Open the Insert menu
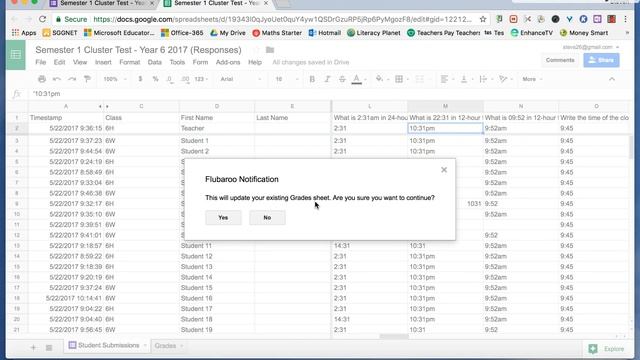 point(103,62)
